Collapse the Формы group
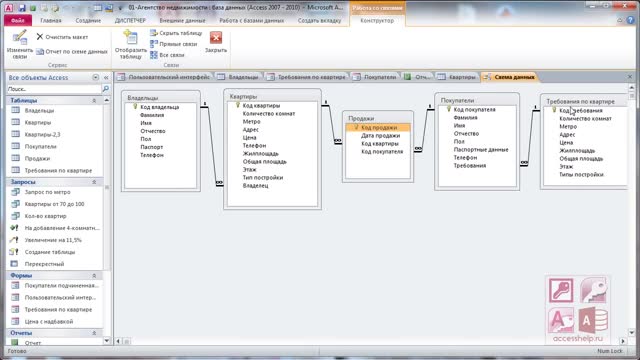 tap(94, 276)
